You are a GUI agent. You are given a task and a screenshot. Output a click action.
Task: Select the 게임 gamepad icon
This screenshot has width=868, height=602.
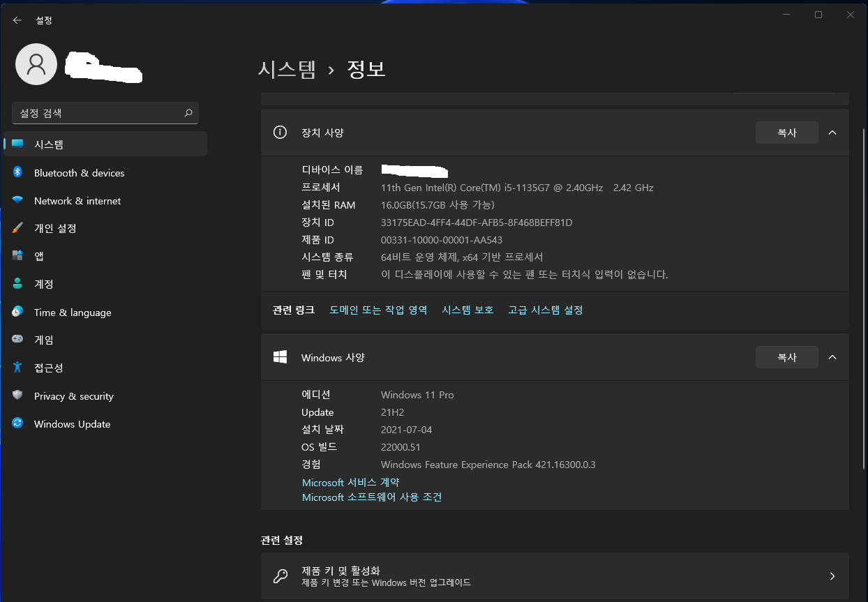[17, 340]
